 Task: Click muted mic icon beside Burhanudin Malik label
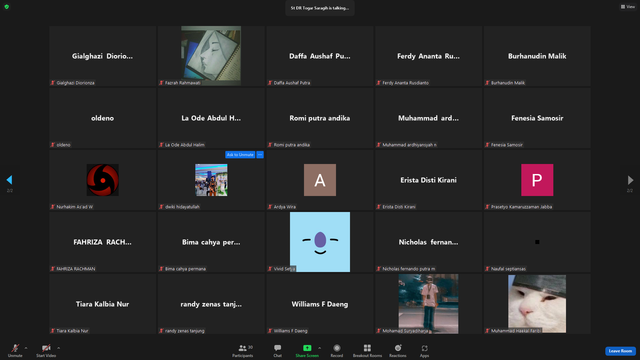[x=487, y=82]
